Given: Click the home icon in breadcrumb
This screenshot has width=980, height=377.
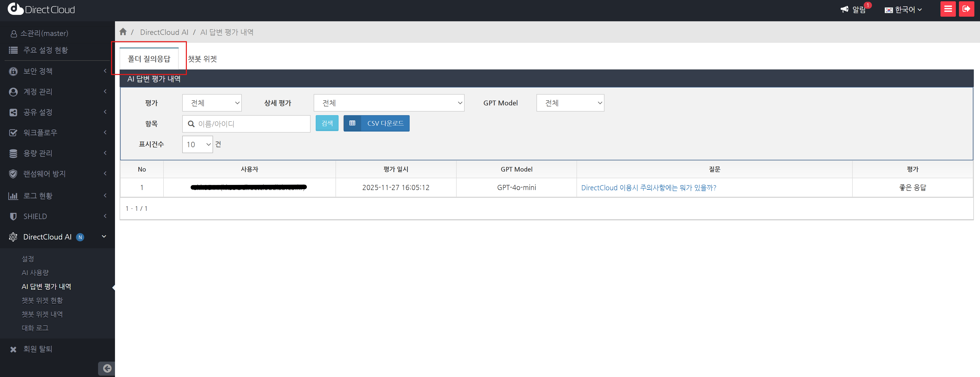Looking at the screenshot, I should point(123,32).
